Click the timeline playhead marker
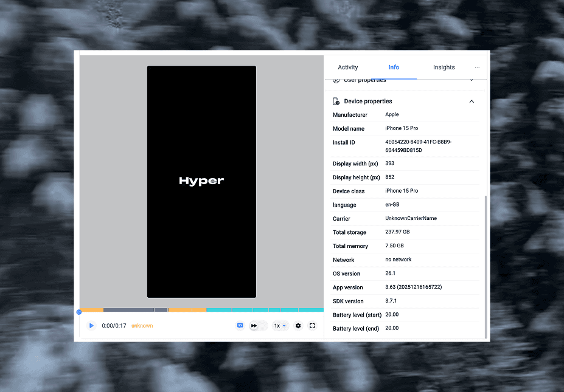Viewport: 564px width, 392px height. 79,312
